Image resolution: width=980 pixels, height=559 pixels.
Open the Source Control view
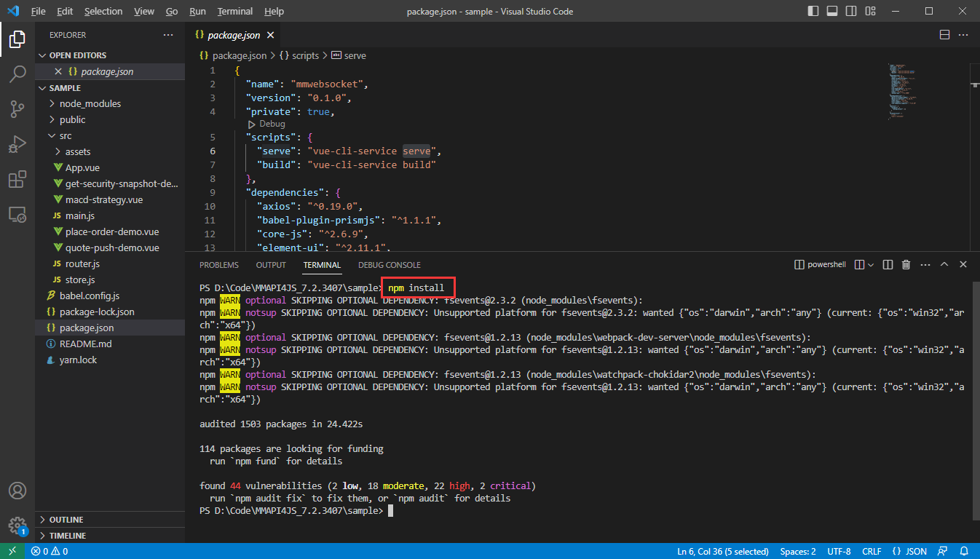click(x=17, y=109)
